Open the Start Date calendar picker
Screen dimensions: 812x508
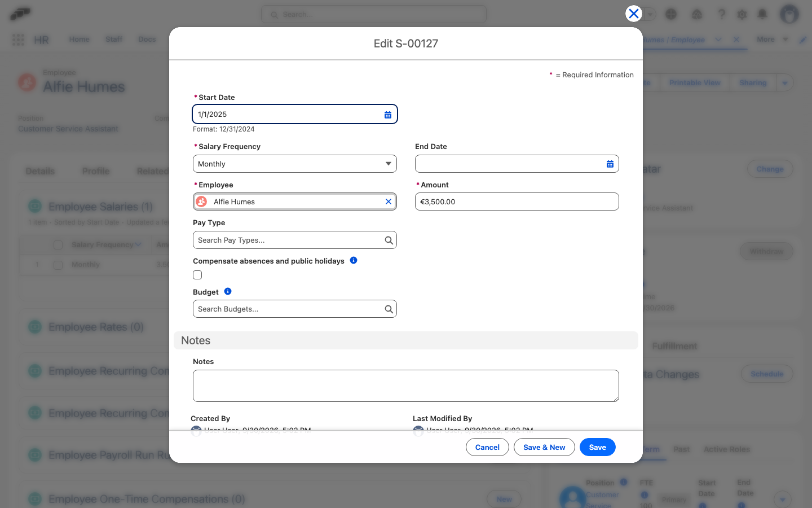[388, 115]
